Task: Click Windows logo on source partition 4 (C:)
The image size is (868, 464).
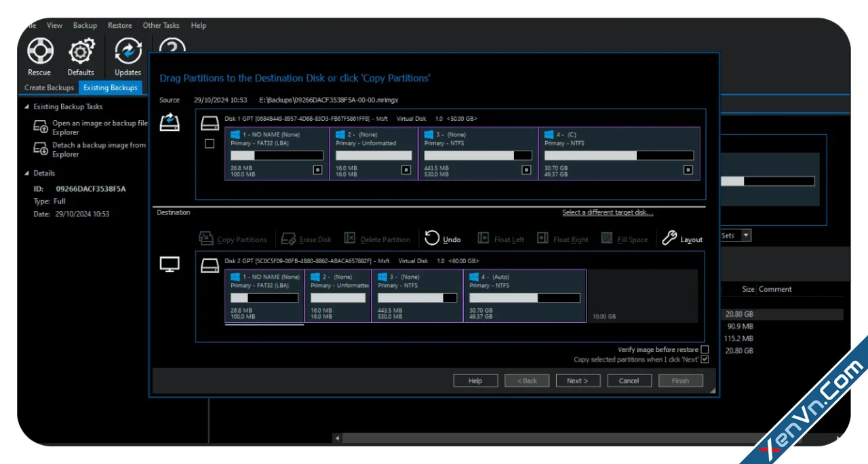Action: (x=549, y=134)
